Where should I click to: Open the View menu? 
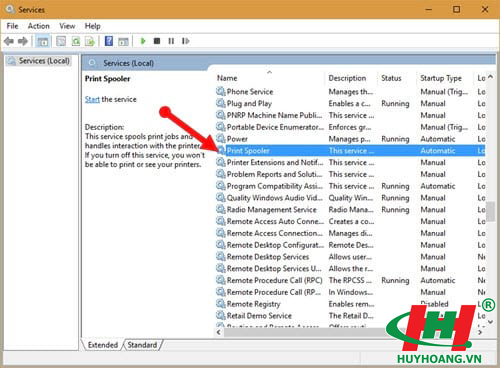(67, 26)
